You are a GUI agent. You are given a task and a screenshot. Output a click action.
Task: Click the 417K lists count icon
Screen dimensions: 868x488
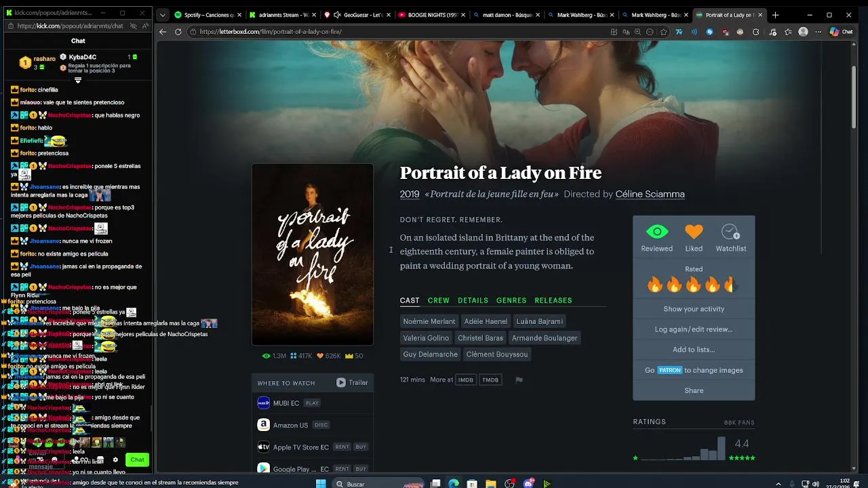tap(294, 356)
